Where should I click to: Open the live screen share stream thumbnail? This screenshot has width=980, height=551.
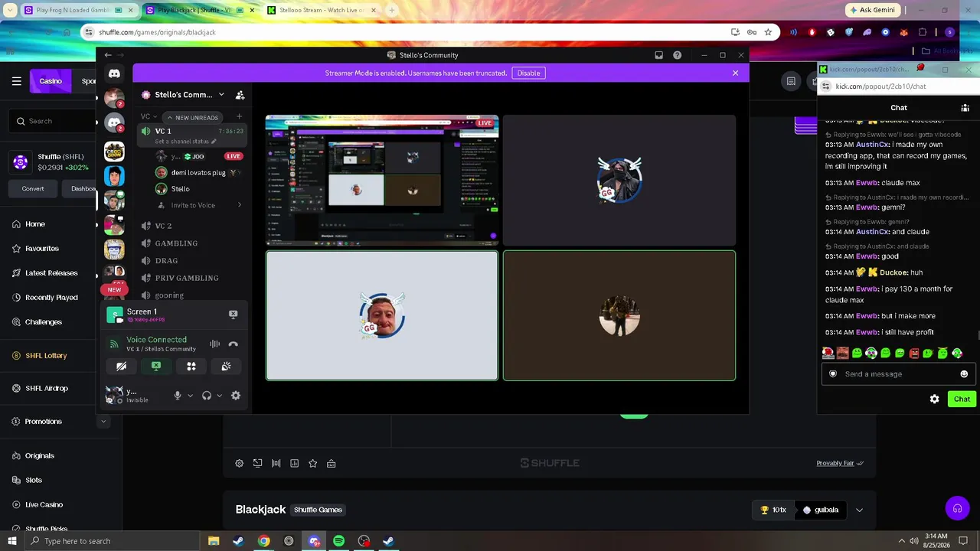(x=382, y=180)
